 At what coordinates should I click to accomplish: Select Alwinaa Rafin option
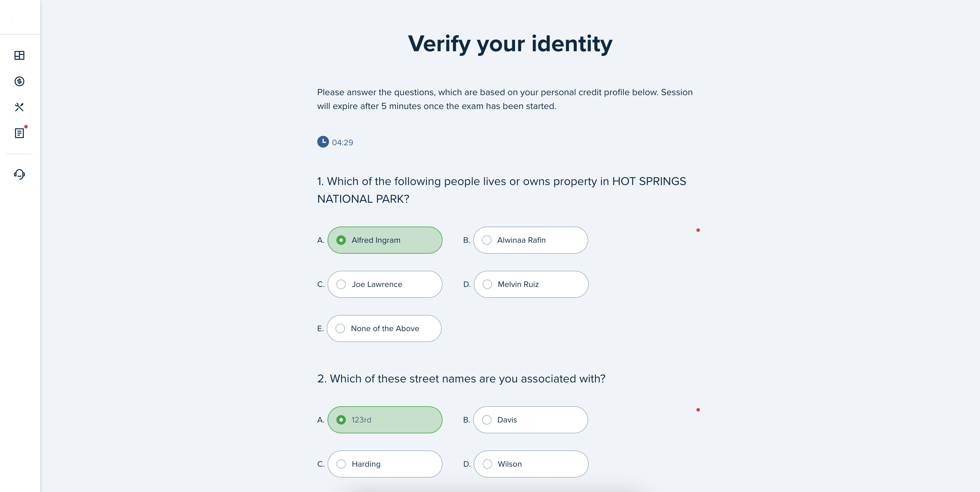pyautogui.click(x=530, y=240)
